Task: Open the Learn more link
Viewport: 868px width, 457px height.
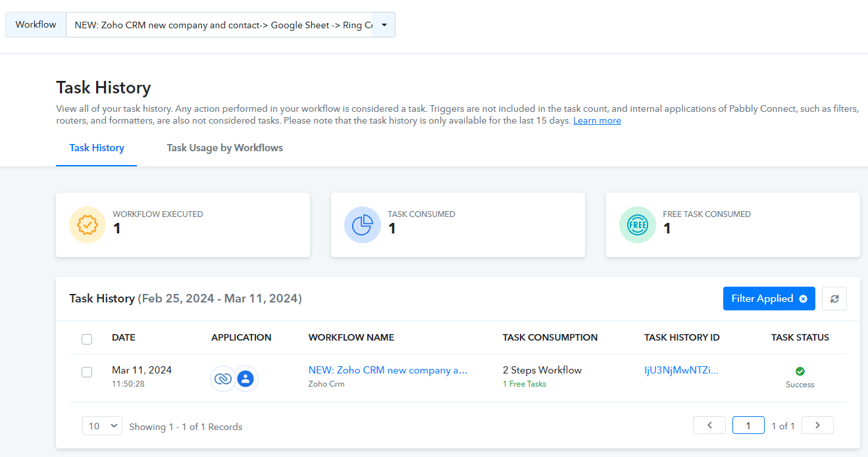Action: 597,121
